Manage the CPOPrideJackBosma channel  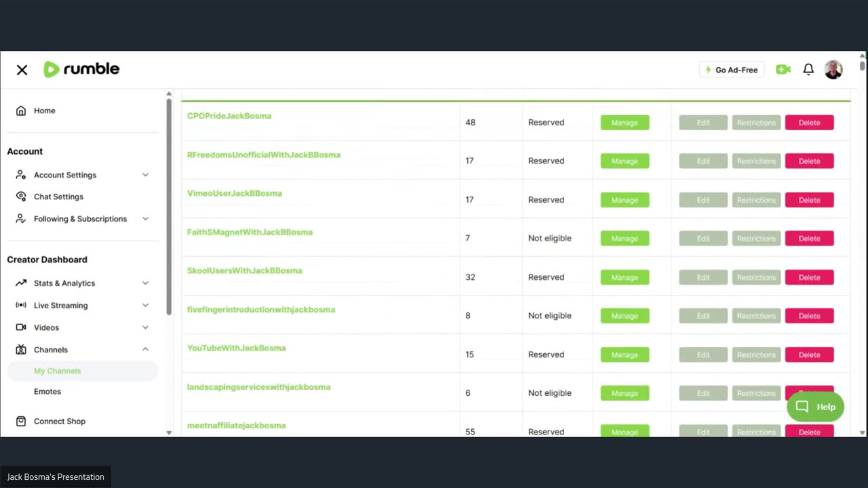[x=625, y=123]
